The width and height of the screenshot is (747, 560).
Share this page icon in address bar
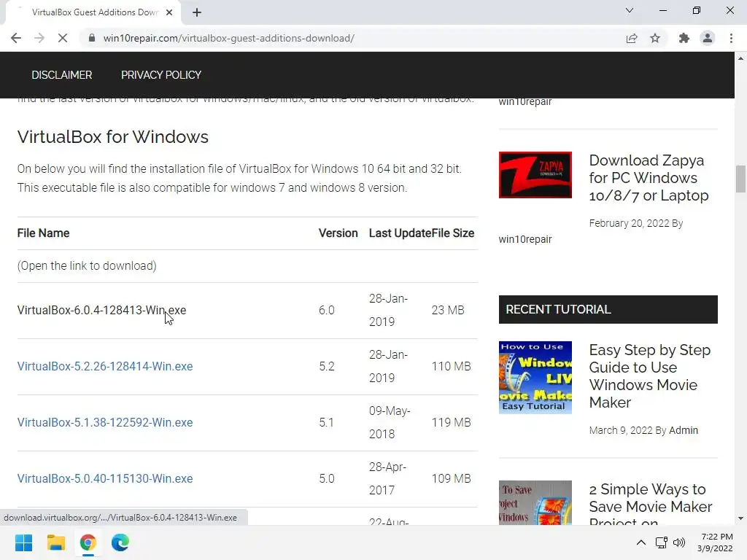tap(632, 38)
